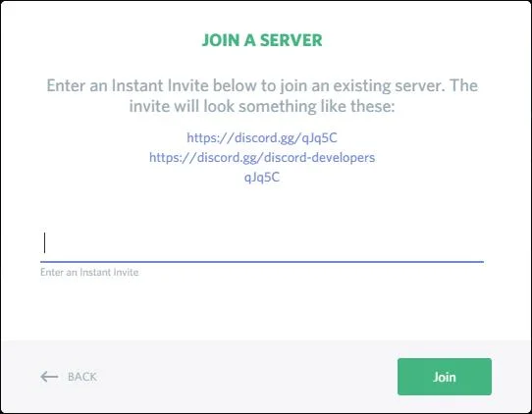
Task: Click the discord-developers example invite link
Action: tap(262, 158)
